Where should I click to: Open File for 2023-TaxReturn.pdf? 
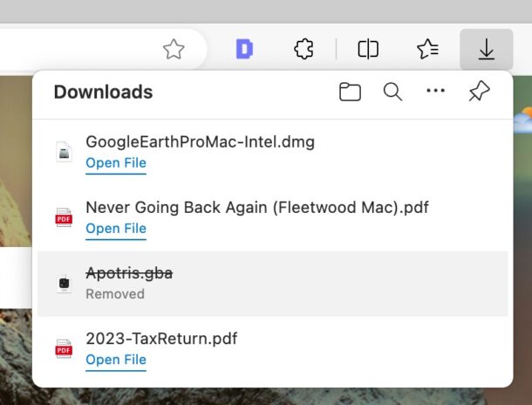116,360
